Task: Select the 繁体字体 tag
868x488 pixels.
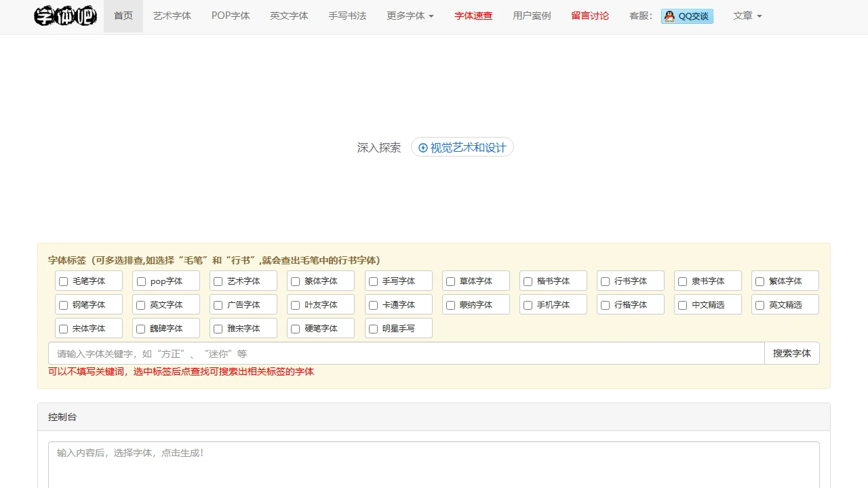Action: pos(759,281)
